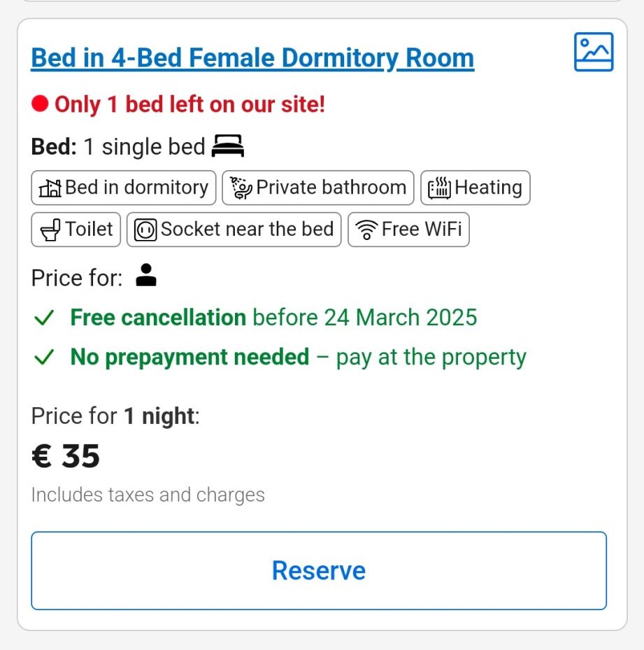Click the toilet icon
The height and width of the screenshot is (650, 644).
50,230
